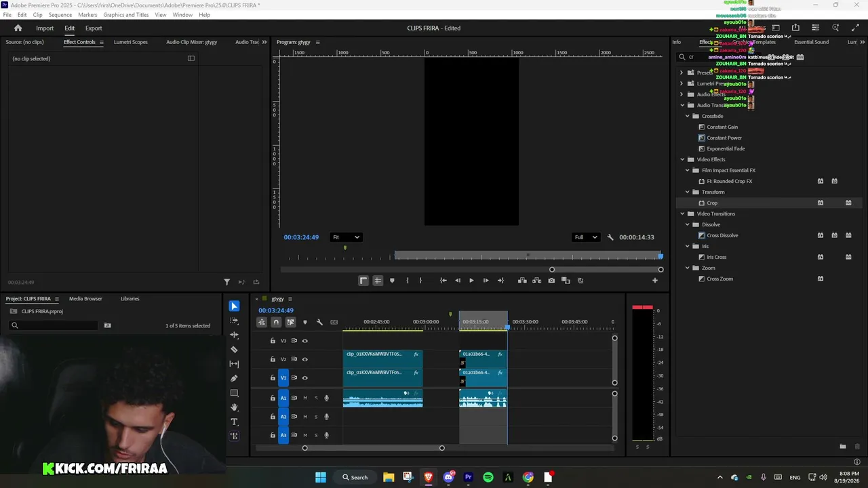
Task: Select the Ripple Edit tool
Action: tap(234, 335)
